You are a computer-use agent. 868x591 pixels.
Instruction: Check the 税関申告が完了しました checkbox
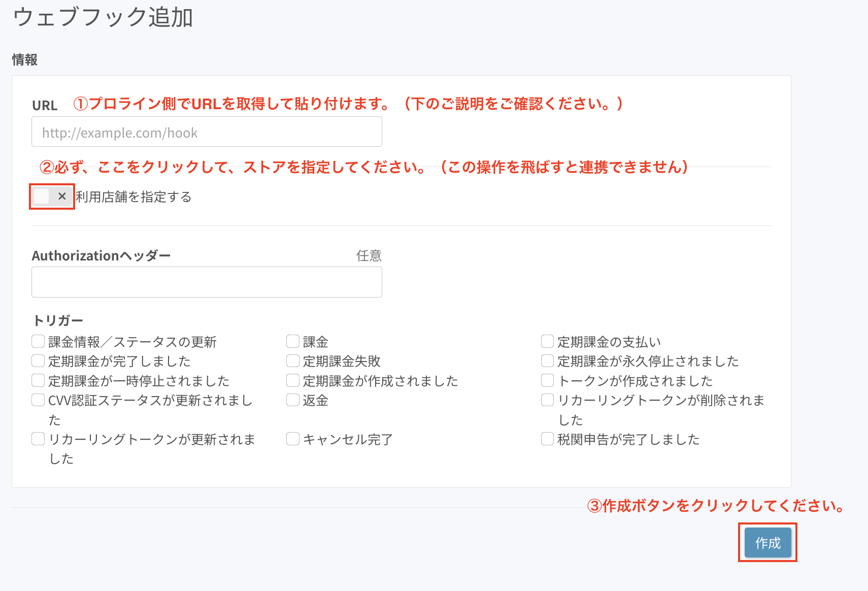(547, 439)
